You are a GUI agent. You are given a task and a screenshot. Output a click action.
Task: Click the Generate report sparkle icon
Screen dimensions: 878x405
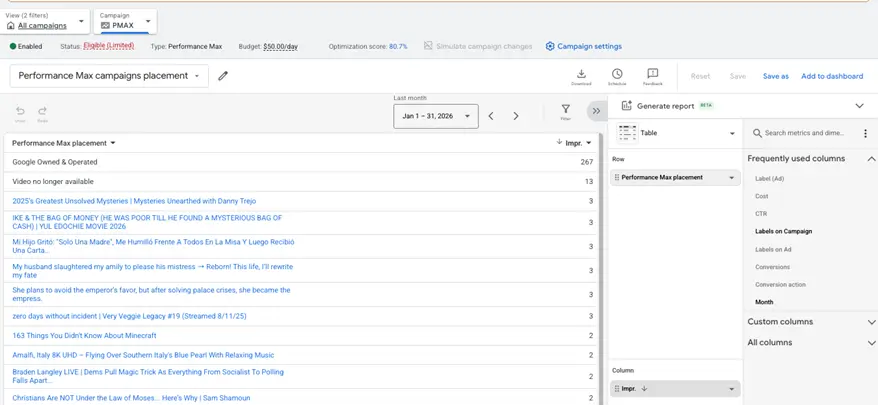(627, 105)
